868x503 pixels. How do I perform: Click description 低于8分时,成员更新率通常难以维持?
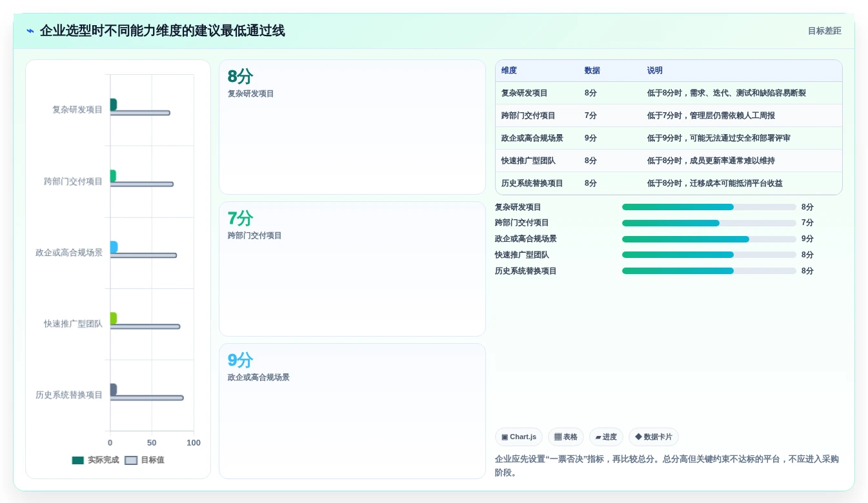point(711,161)
